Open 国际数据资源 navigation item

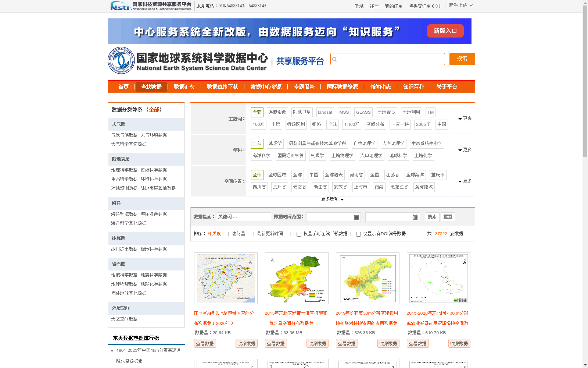[x=343, y=87]
